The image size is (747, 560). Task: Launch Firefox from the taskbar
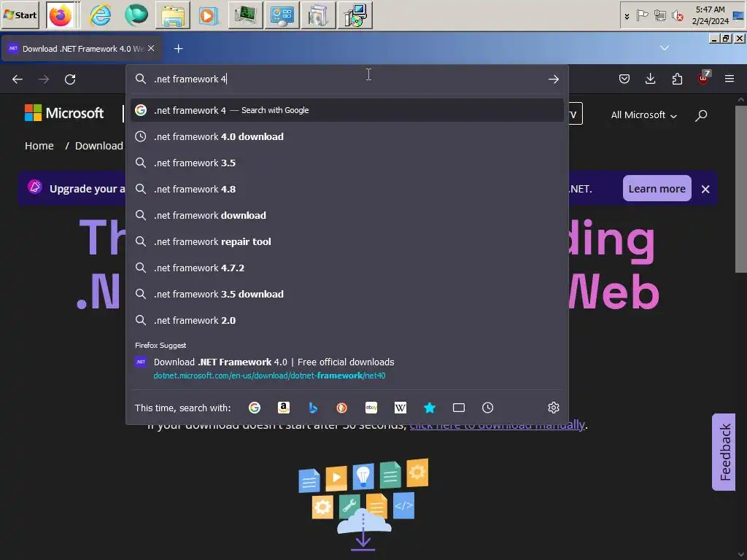coord(61,16)
